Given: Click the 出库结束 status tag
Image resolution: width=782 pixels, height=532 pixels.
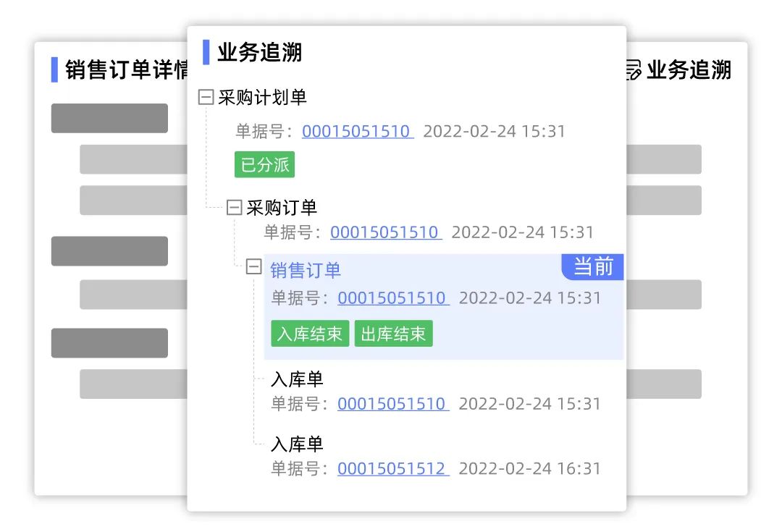Looking at the screenshot, I should (393, 334).
